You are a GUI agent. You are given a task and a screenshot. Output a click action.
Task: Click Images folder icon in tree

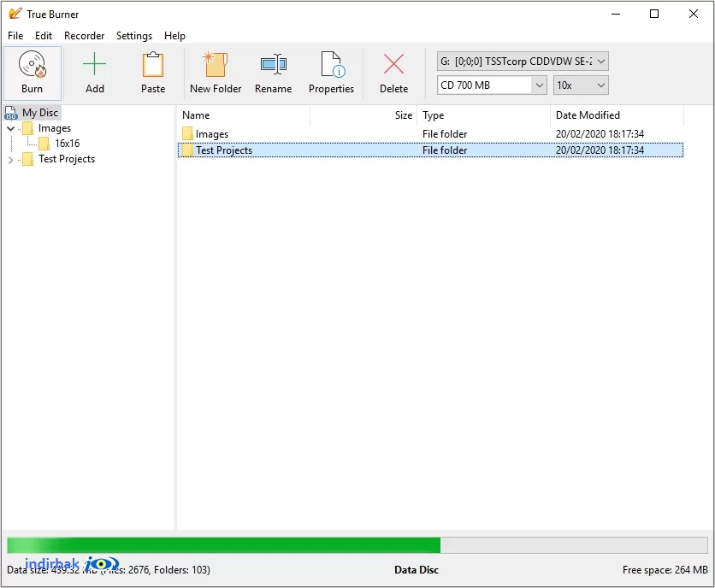[28, 128]
